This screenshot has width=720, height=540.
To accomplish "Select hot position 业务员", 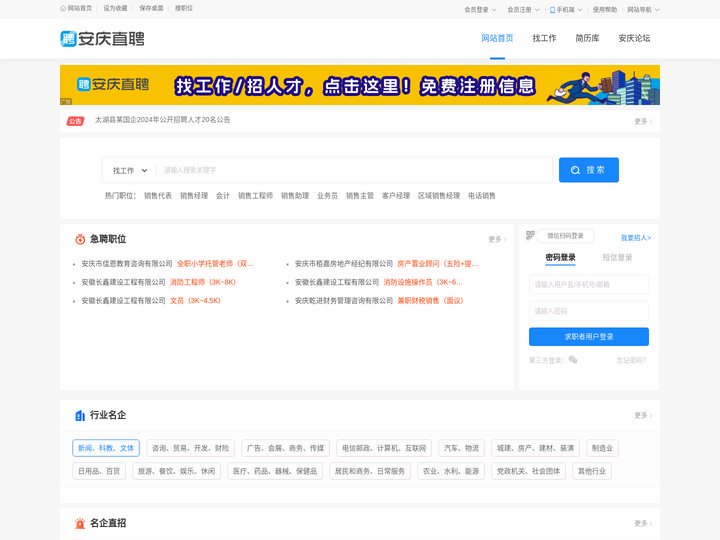I will (327, 196).
